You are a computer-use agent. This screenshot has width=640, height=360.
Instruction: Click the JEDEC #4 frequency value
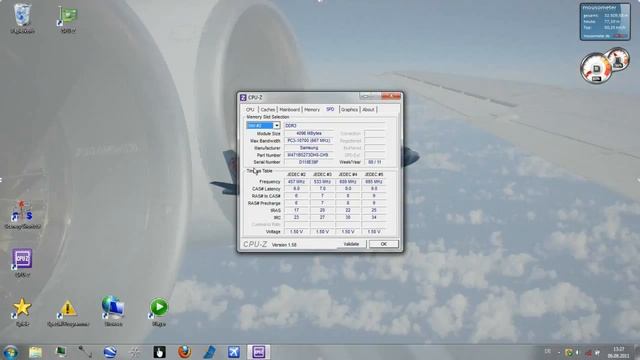click(348, 182)
